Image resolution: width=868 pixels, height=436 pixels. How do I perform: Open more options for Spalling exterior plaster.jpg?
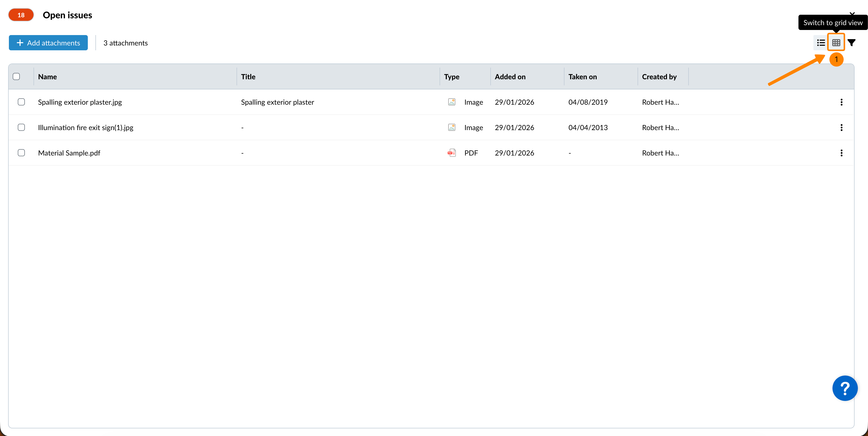pos(841,102)
